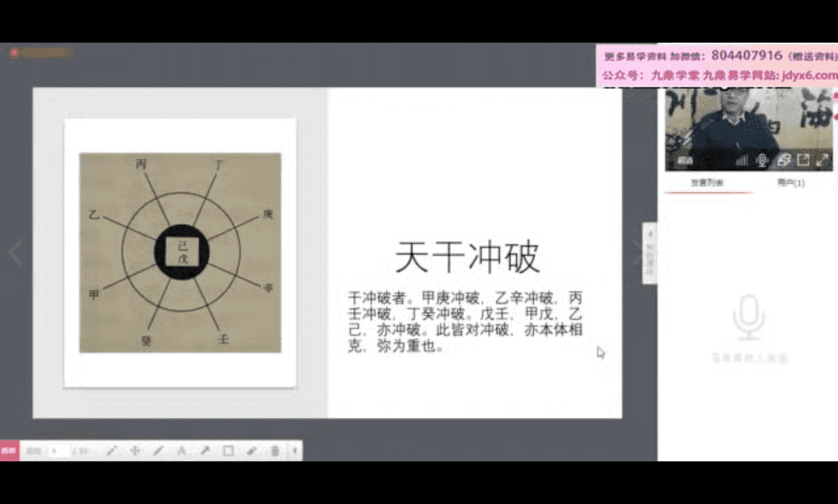Select the rectangle shape tool
This screenshot has width=838, height=504.
click(x=228, y=450)
